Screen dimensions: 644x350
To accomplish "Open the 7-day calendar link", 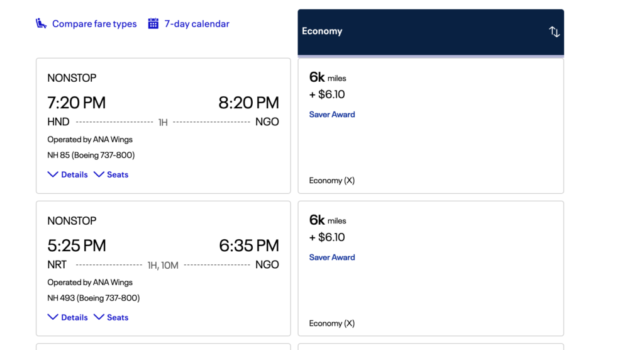I will [x=197, y=24].
